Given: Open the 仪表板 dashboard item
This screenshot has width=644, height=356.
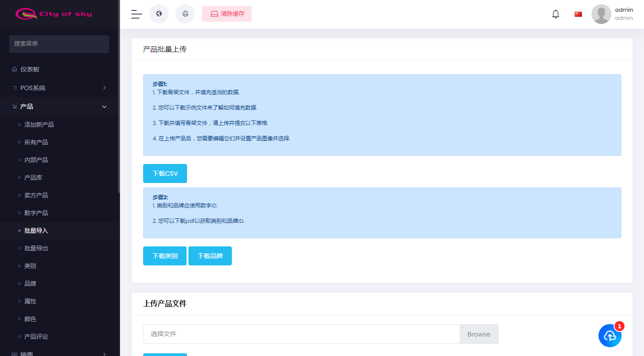Looking at the screenshot, I should coord(30,69).
